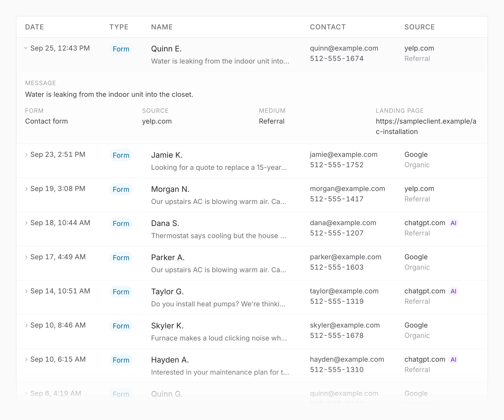Click the 'Looking for a quote to replace' message preview
Screen dimensions: 504x420
(x=219, y=167)
